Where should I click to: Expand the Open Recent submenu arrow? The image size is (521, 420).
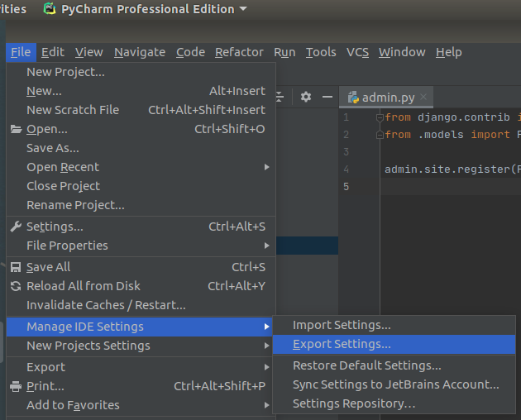tap(266, 167)
